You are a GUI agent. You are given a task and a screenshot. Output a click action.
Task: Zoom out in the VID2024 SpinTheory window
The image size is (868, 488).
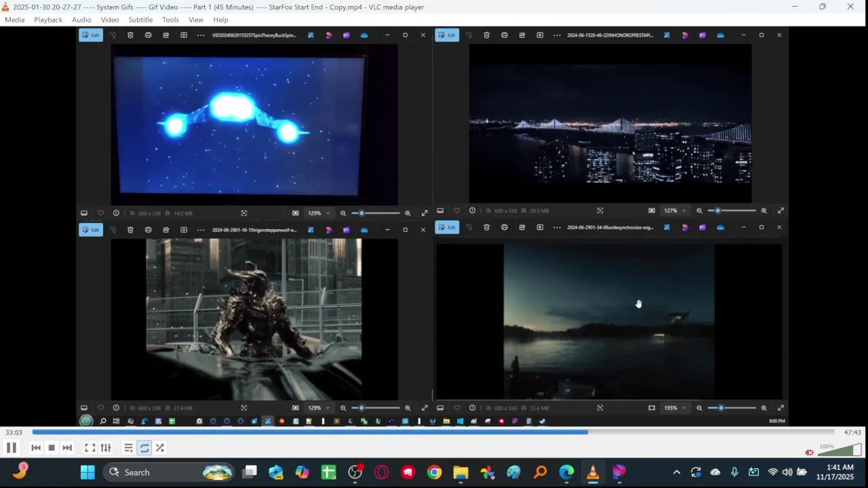(x=343, y=213)
